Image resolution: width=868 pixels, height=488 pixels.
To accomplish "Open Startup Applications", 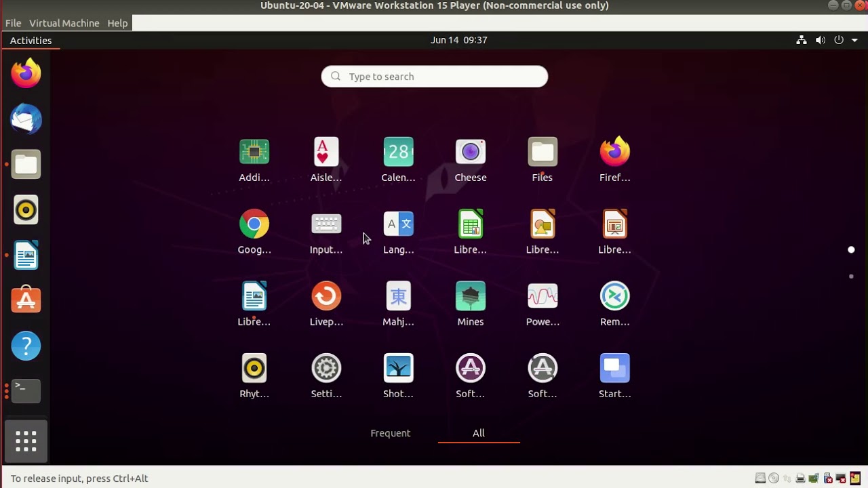I will point(615,376).
